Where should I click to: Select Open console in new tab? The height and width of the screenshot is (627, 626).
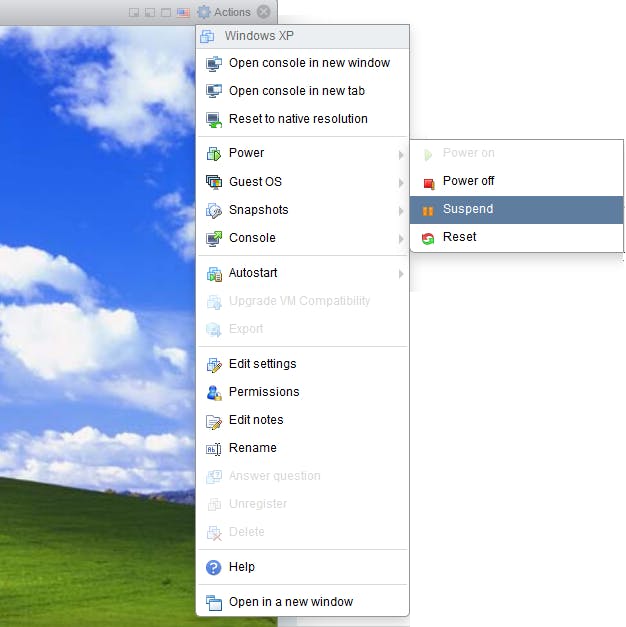point(302,91)
